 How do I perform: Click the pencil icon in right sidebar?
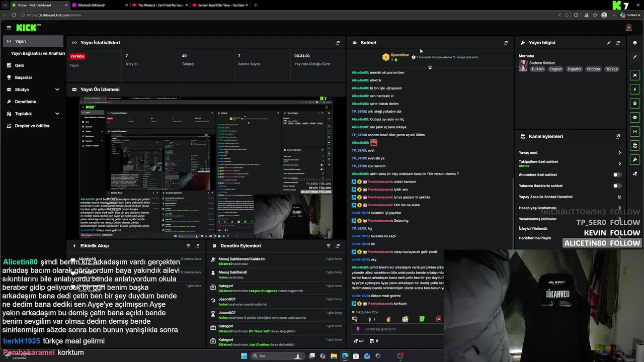(x=635, y=57)
